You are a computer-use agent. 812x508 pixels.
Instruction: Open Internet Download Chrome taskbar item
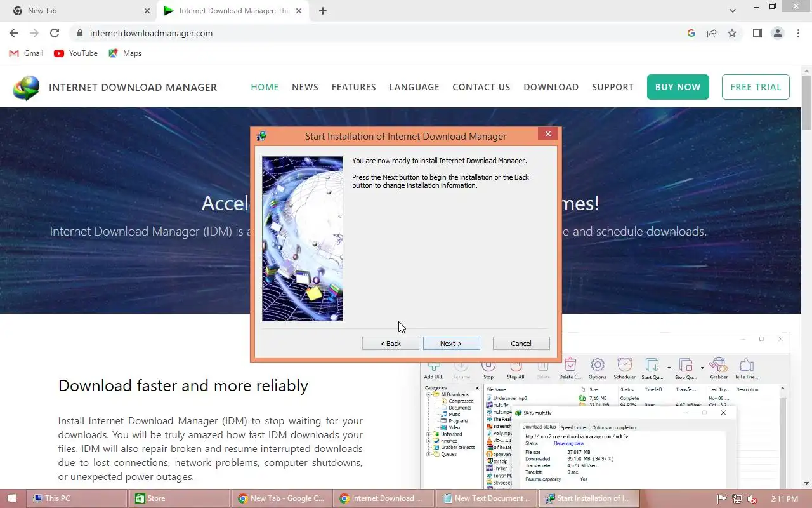(x=384, y=498)
